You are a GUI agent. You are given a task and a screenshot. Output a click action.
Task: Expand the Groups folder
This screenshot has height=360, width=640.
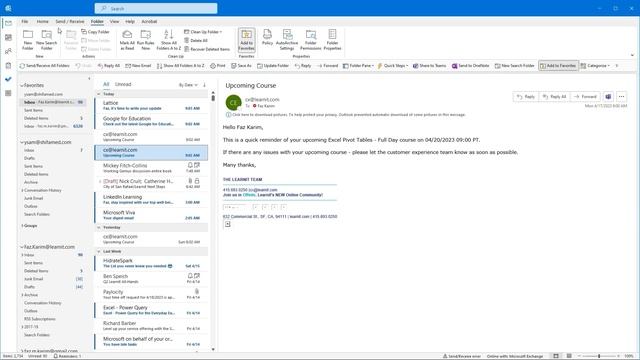[22, 226]
